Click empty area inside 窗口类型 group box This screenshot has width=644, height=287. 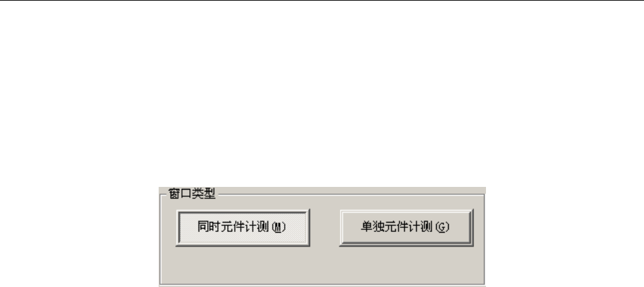(x=323, y=266)
